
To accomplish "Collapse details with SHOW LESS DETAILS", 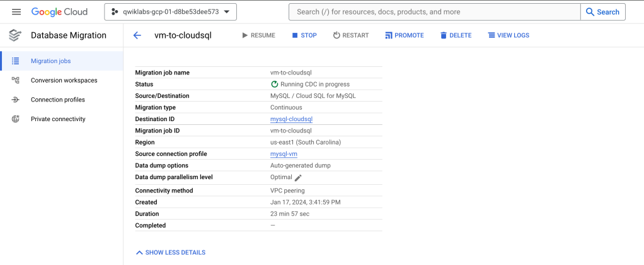I will pyautogui.click(x=170, y=252).
